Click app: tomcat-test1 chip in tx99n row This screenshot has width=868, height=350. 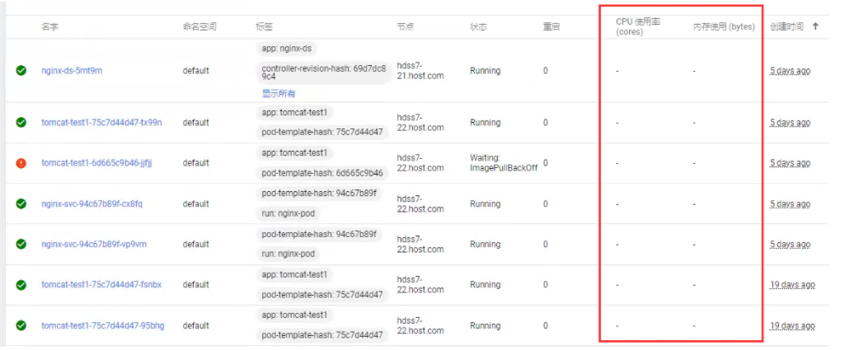295,112
